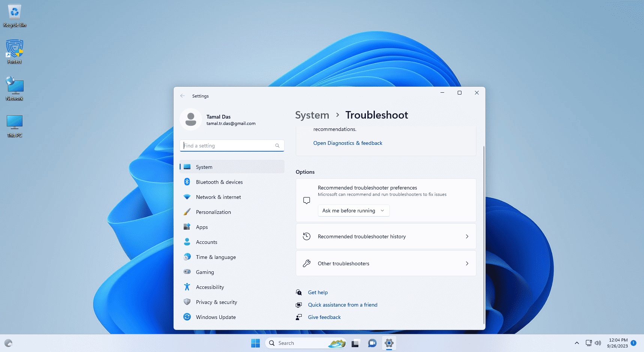Viewport: 644px width, 352px height.
Task: Open Accounts settings
Action: 206,242
